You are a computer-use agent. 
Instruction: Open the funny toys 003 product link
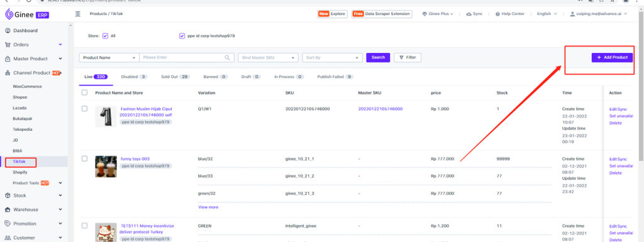click(135, 159)
